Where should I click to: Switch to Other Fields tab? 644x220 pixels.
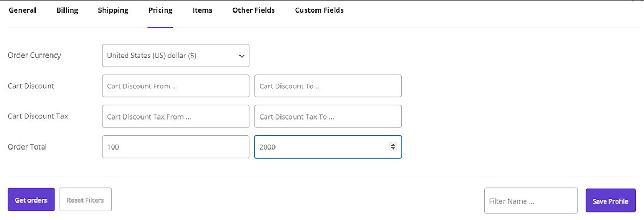tap(254, 10)
